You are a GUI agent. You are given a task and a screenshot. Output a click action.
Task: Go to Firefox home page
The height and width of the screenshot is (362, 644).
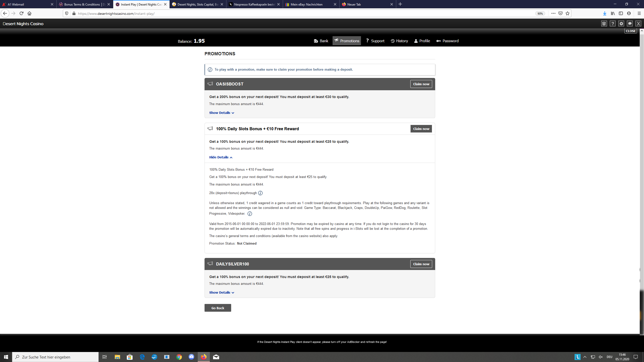click(29, 14)
